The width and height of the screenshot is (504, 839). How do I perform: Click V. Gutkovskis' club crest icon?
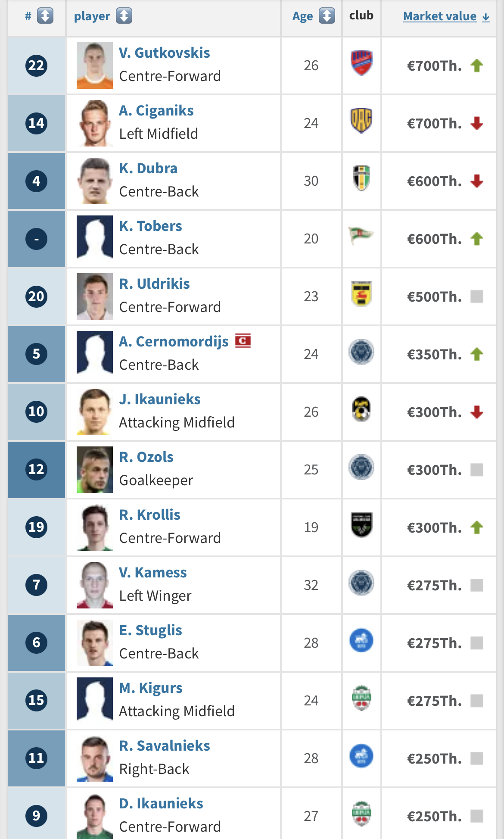point(361,63)
